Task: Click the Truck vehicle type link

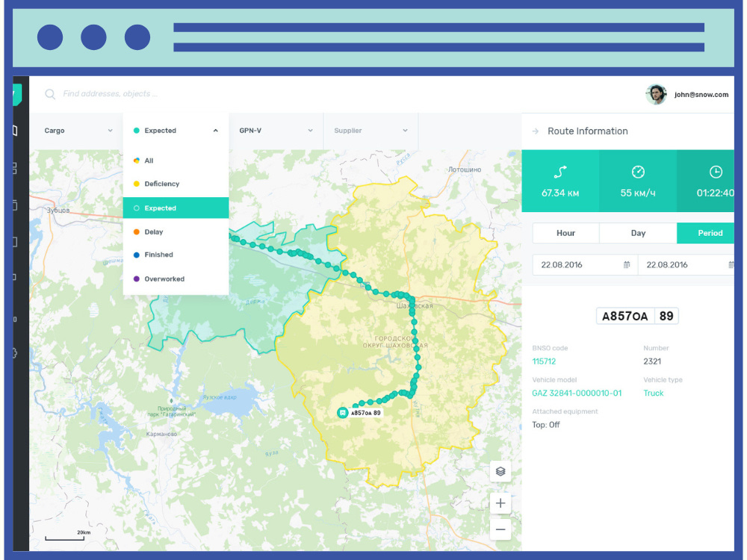Action: tap(653, 393)
